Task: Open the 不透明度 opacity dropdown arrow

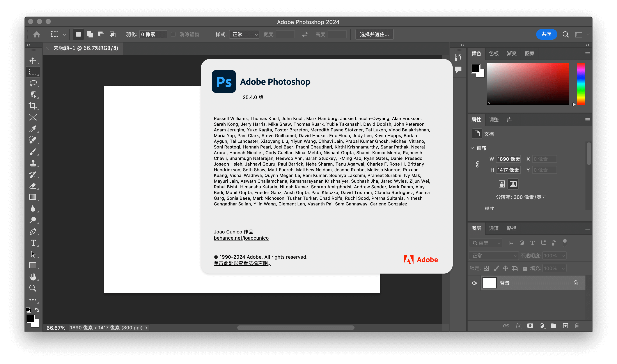Action: tap(564, 256)
